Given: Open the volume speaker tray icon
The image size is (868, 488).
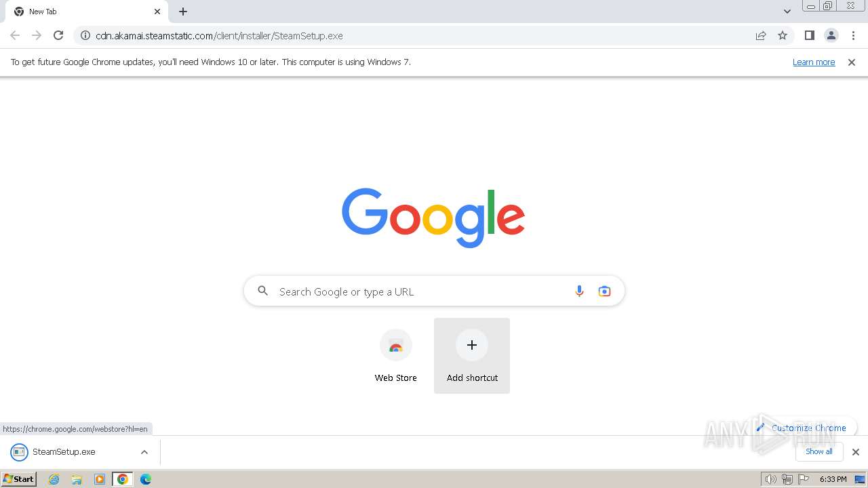Looking at the screenshot, I should (x=770, y=479).
